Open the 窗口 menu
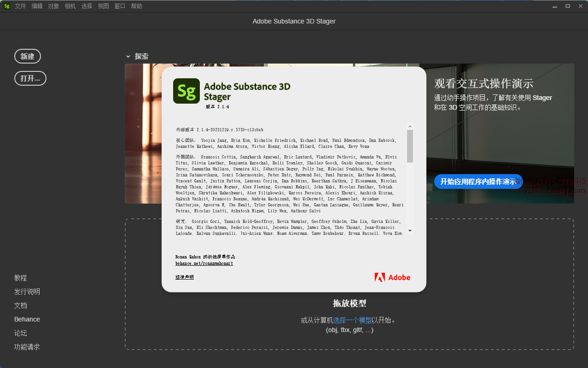This screenshot has height=368, width=588. coord(120,6)
